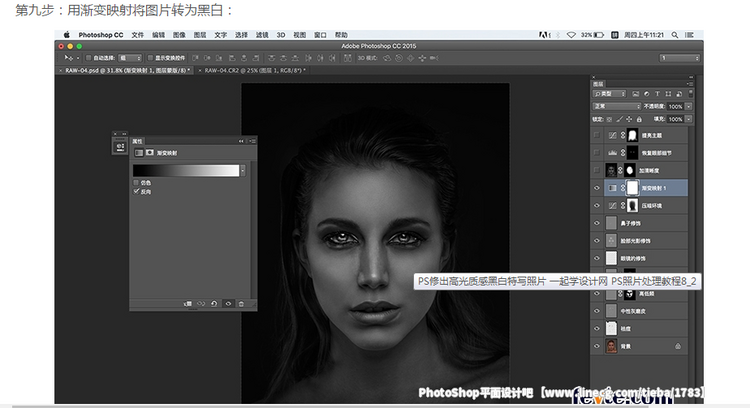Screen dimensions: 750x408
Task: Toggle adjustment visibility eye in Properties panel
Action: [228, 303]
